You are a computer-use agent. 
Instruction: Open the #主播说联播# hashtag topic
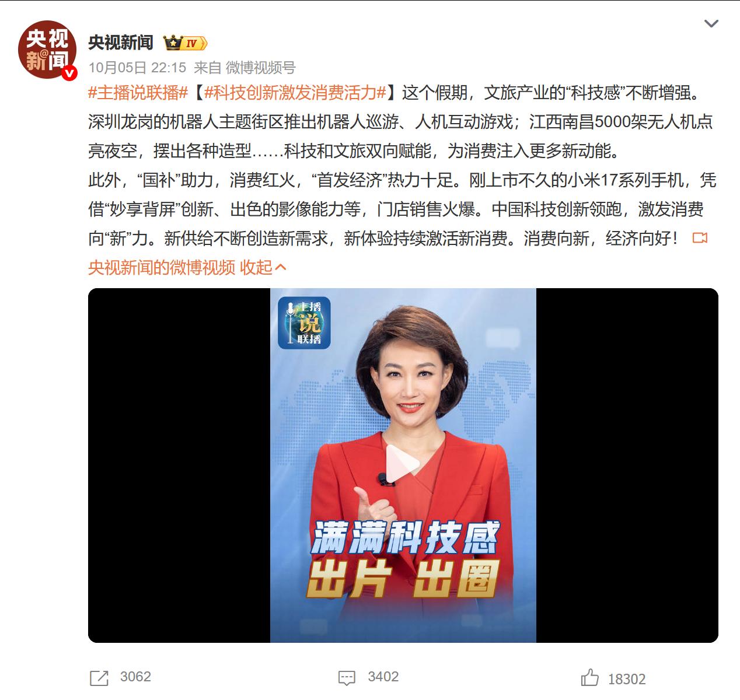pyautogui.click(x=138, y=92)
